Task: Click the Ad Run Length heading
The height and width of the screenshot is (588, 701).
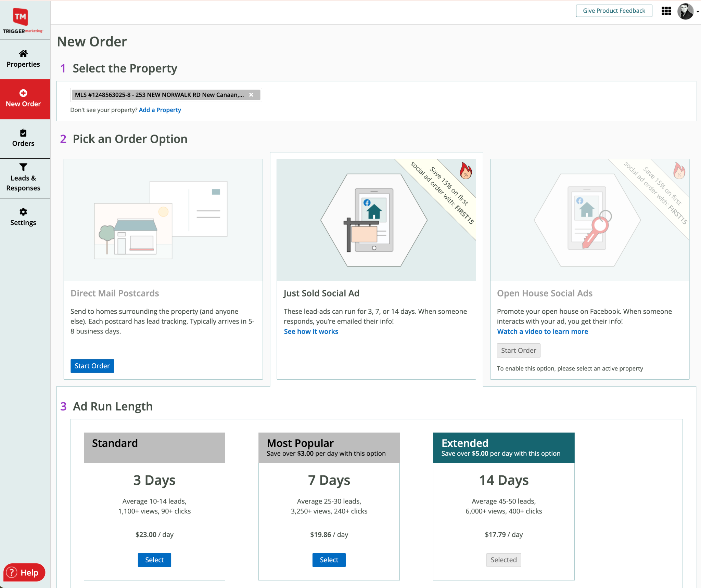Action: click(113, 406)
